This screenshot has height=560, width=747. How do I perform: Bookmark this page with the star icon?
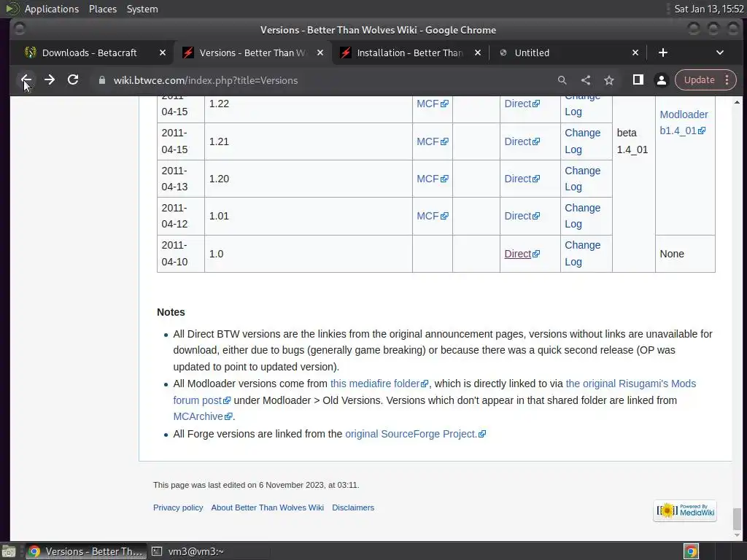tap(609, 80)
